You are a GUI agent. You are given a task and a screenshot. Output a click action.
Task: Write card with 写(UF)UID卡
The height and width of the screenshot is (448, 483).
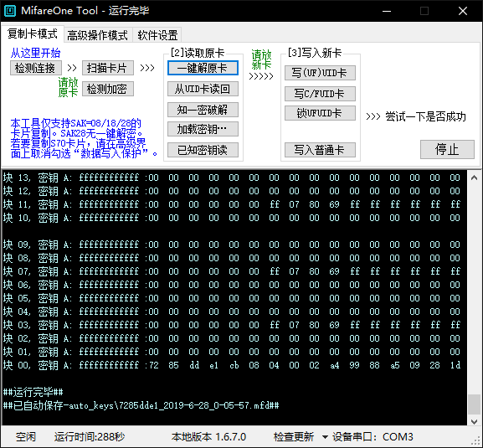coord(320,73)
